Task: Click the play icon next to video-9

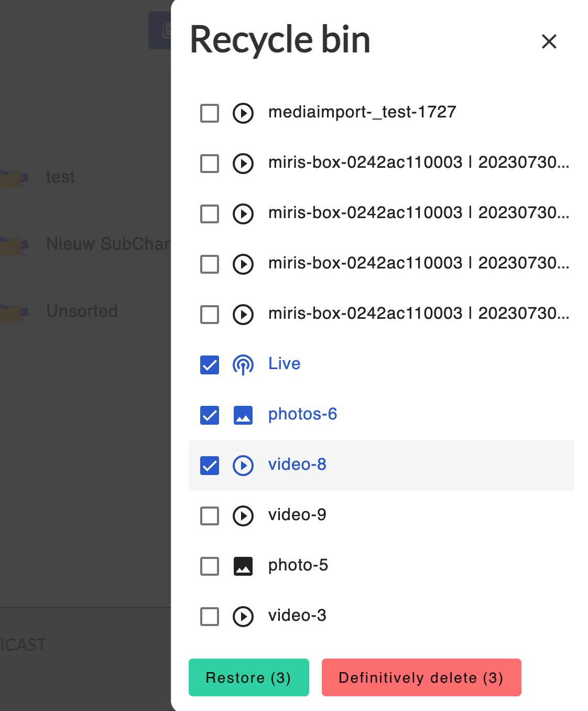Action: tap(243, 516)
